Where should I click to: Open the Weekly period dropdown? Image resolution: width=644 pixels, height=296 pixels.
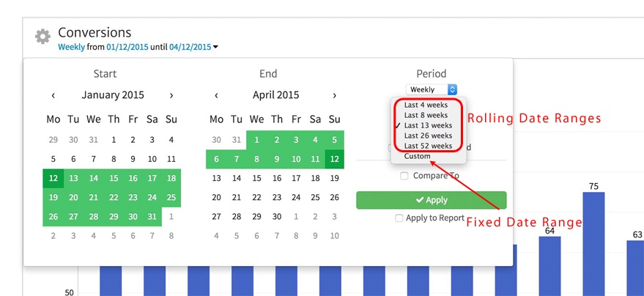[432, 89]
